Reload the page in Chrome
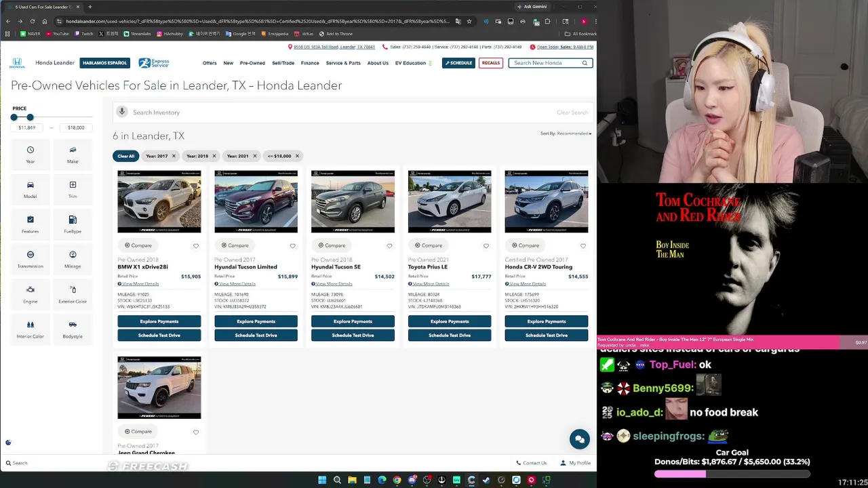868x488 pixels. point(32,21)
